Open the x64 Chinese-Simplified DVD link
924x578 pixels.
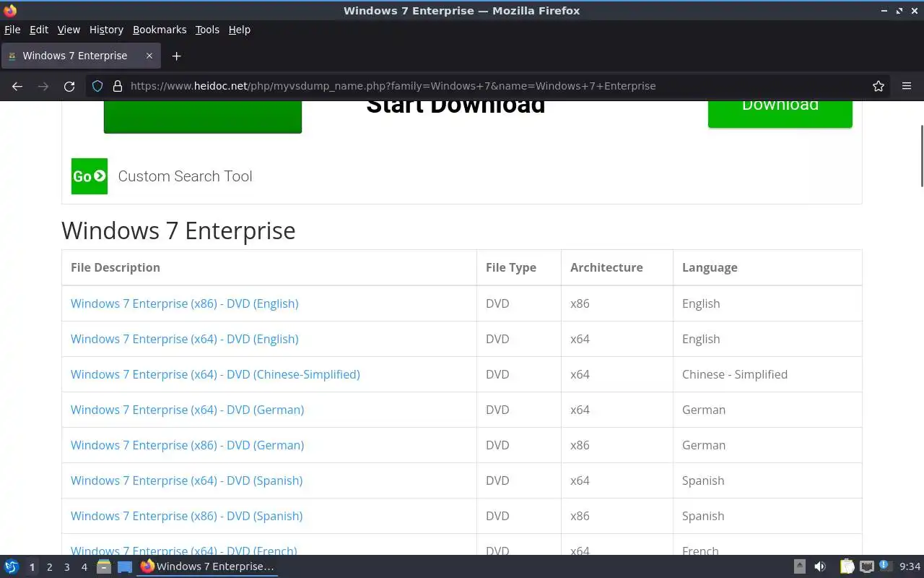pyautogui.click(x=215, y=374)
